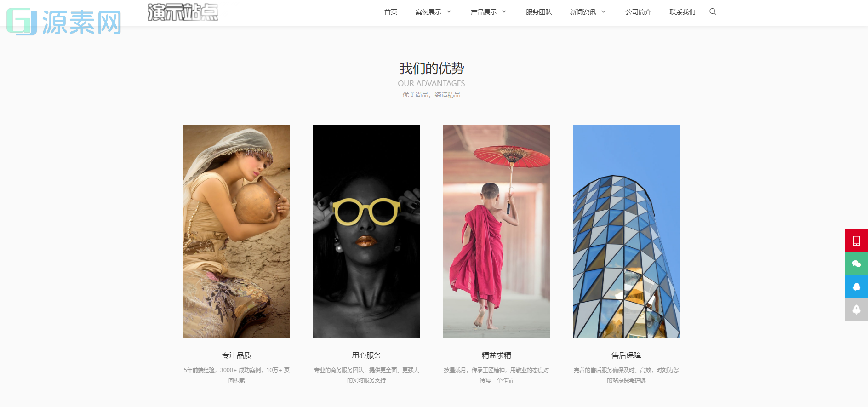
Task: Open the 公司简介 menu item
Action: point(638,12)
